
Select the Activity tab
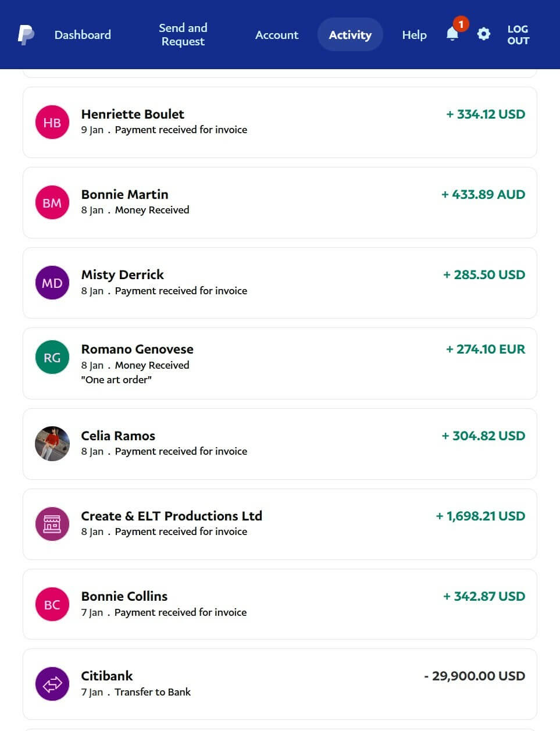(350, 35)
